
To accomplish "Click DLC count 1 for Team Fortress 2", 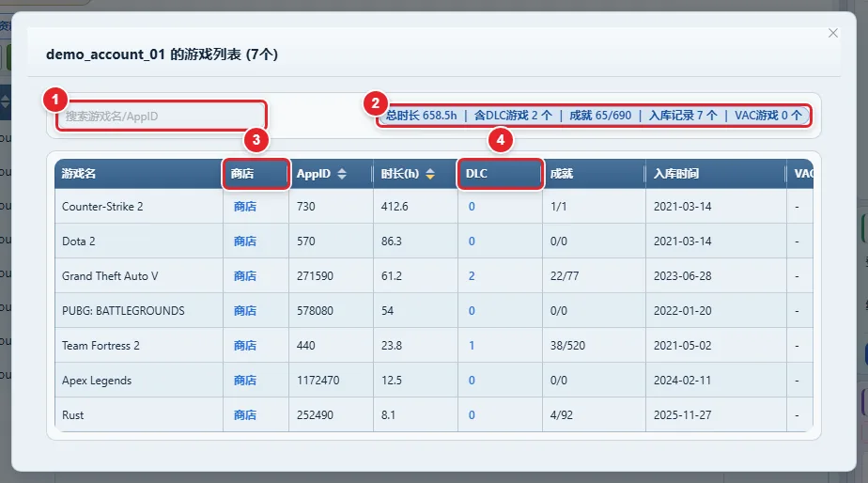I will pos(472,346).
